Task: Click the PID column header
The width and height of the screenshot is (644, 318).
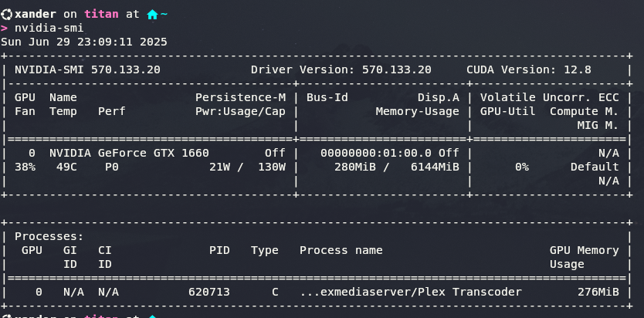Action: (220, 251)
